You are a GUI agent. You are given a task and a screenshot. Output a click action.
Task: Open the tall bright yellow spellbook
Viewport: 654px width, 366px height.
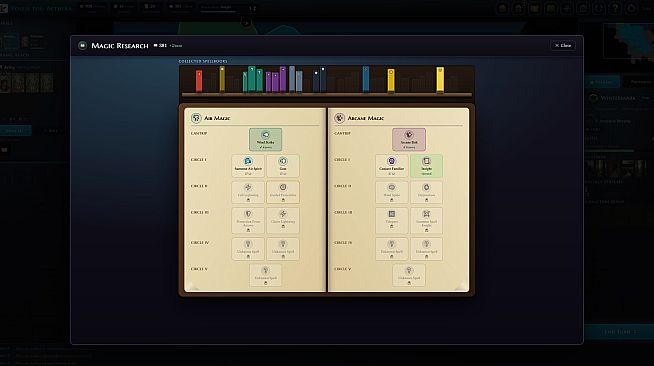click(x=440, y=79)
